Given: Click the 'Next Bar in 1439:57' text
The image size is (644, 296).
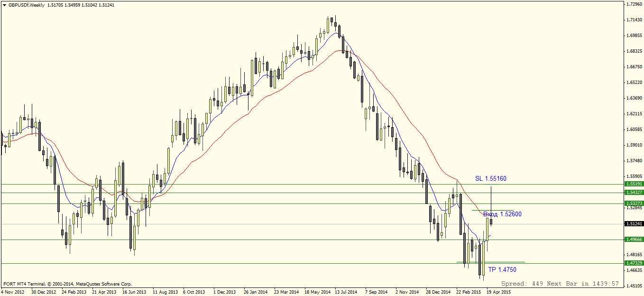Looking at the screenshot, I should coord(583,284).
